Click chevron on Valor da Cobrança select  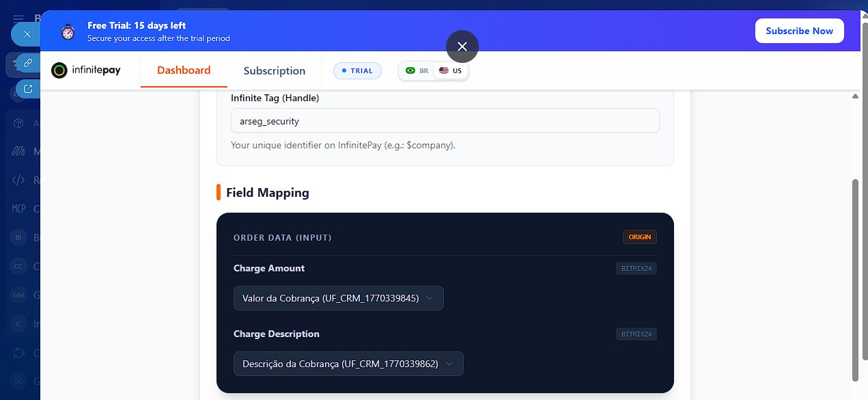point(430,298)
